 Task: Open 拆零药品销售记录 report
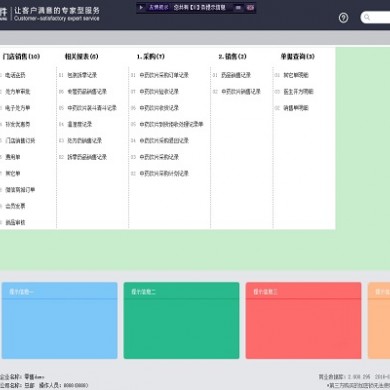click(87, 157)
